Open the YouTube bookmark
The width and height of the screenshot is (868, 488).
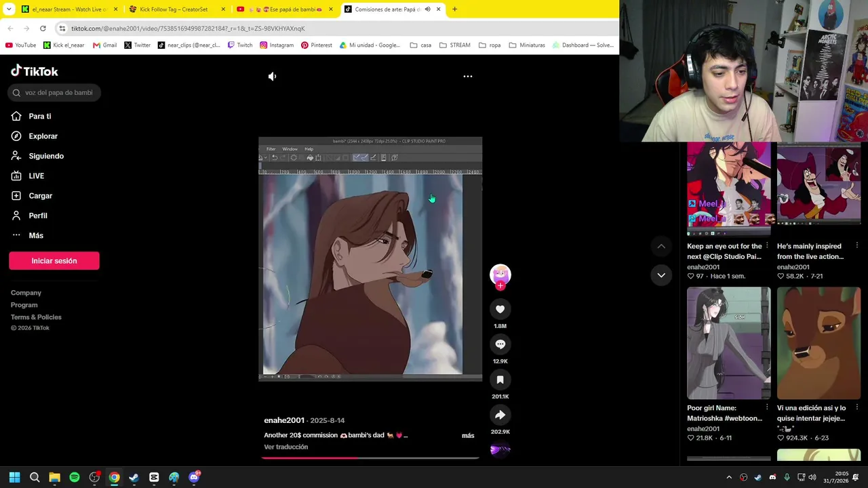click(20, 45)
